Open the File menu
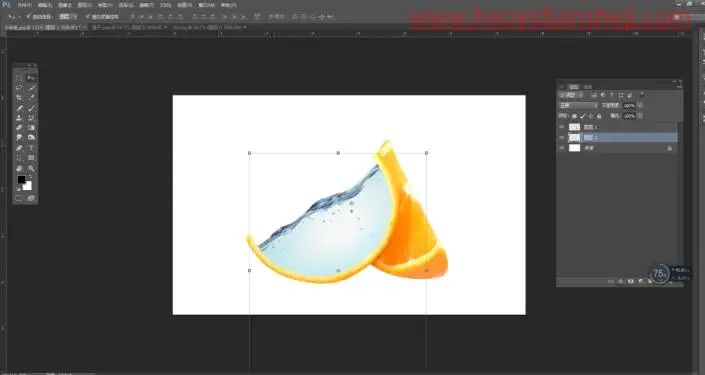 click(x=24, y=5)
